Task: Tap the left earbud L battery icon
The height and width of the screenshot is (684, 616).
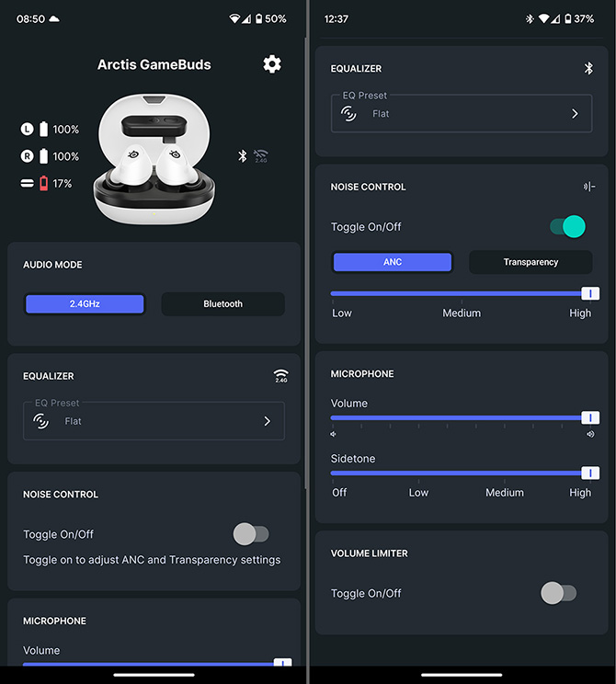Action: [x=43, y=129]
